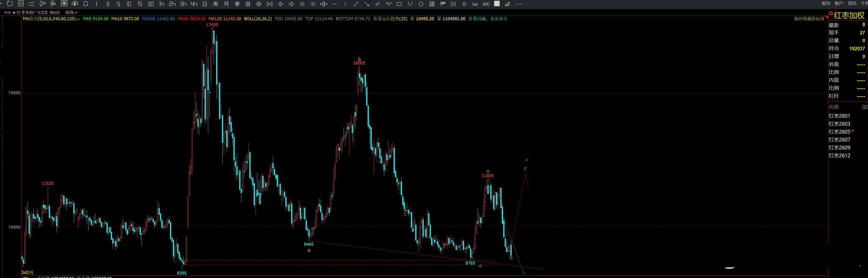Select the 红枣2609 contract

point(839,148)
